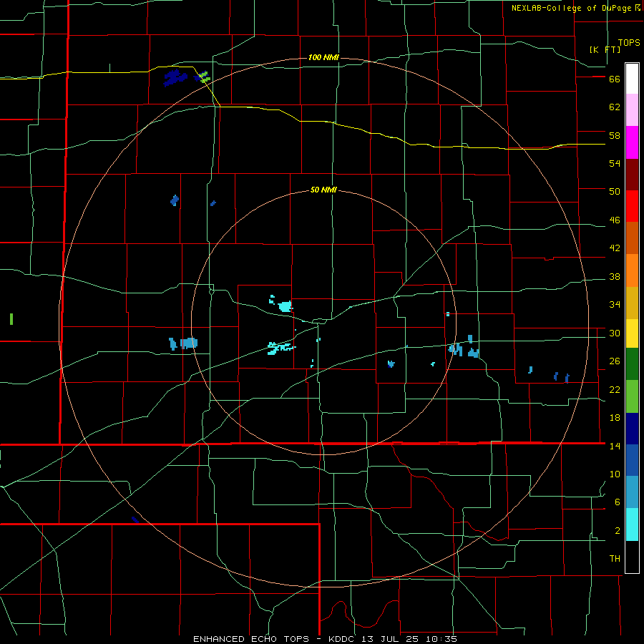Click the "100 NMI" range ring label
Image resolution: width=644 pixels, height=644 pixels.
[323, 57]
